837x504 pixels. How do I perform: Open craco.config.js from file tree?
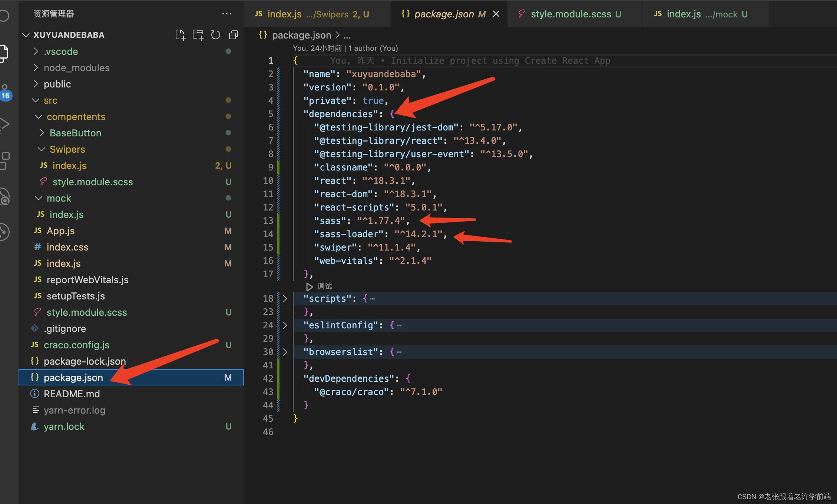tap(76, 345)
